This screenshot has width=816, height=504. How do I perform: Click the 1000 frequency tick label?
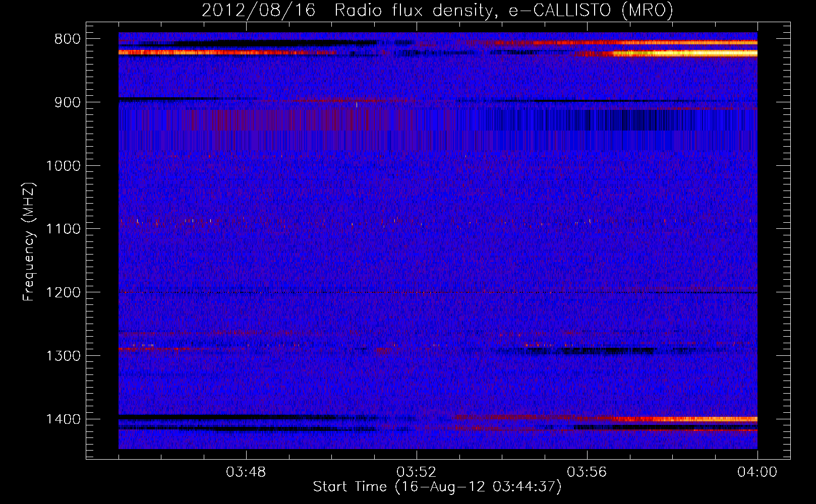63,166
